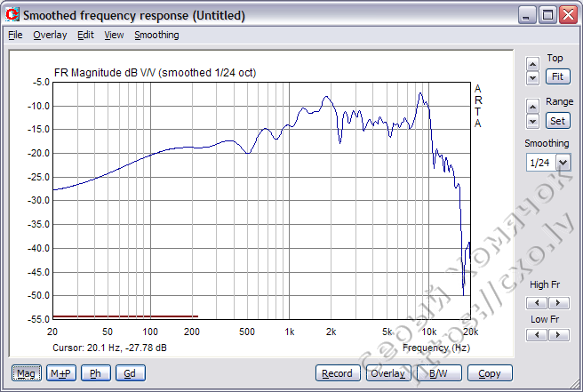583x392 pixels.
Task: Open the View menu
Action: pos(114,35)
